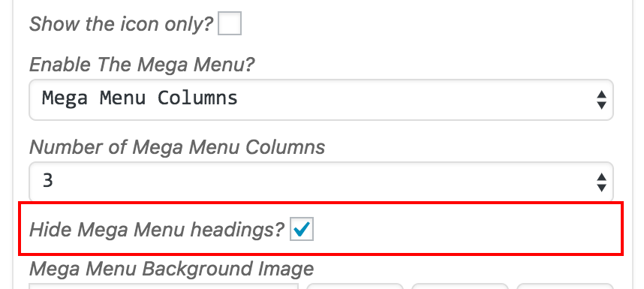Focus the Mega Menu Background Image input field
Image resolution: width=644 pixels, height=289 pixels.
tap(164, 286)
